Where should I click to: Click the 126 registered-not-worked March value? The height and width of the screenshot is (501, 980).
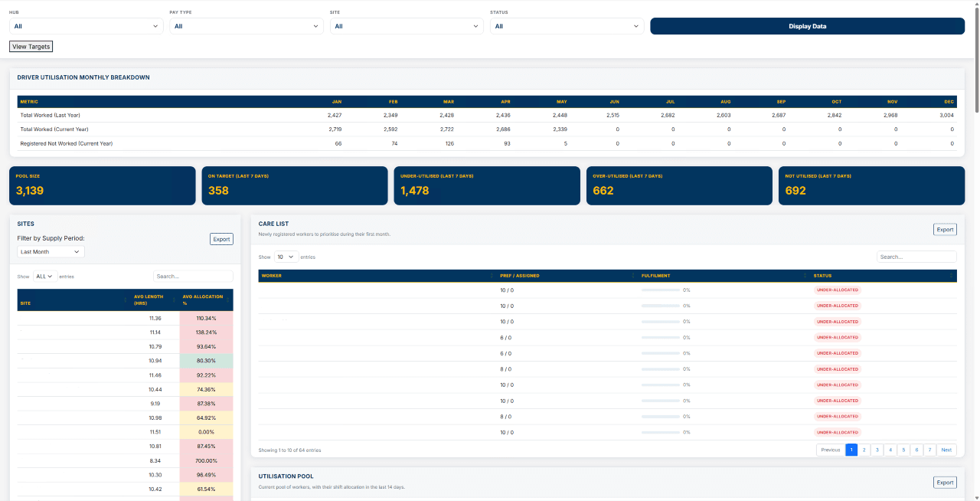(449, 142)
